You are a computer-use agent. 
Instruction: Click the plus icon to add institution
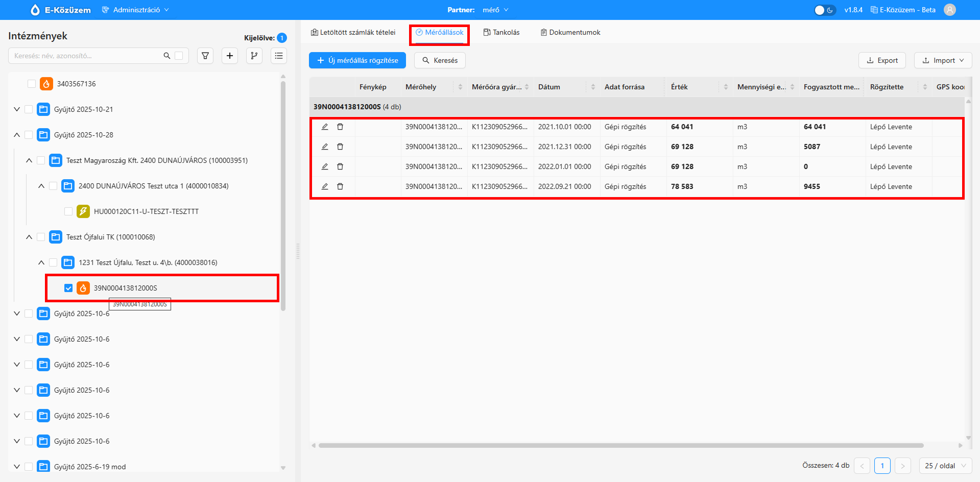click(230, 56)
